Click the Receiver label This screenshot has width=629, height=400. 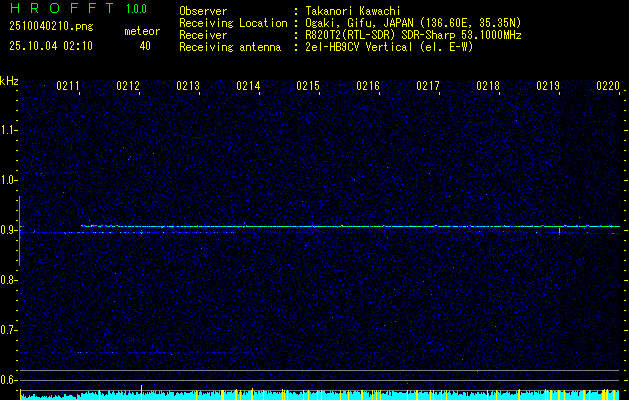click(203, 35)
